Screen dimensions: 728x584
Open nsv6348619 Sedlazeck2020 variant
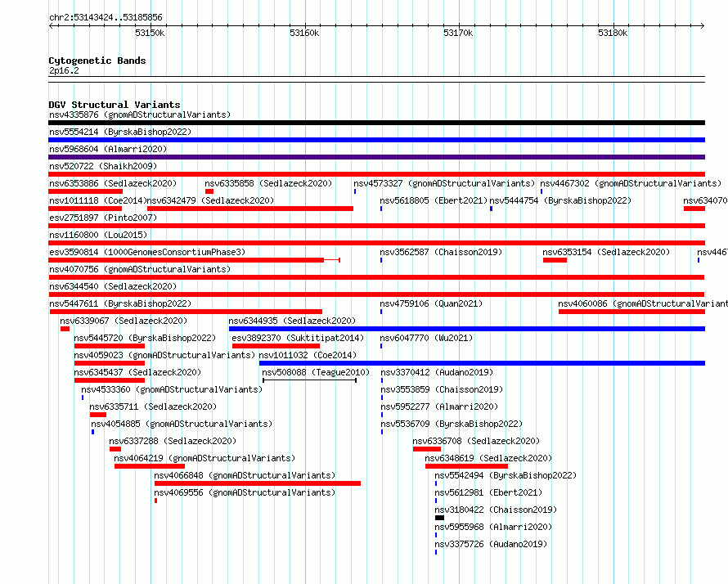488,458
